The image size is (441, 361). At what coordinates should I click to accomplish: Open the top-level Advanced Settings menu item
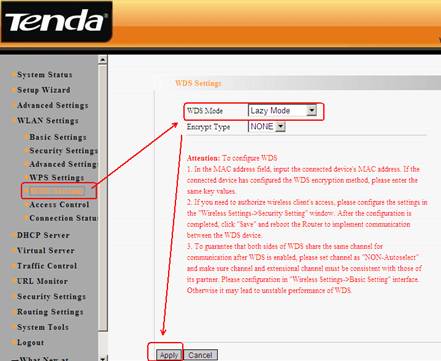point(53,105)
